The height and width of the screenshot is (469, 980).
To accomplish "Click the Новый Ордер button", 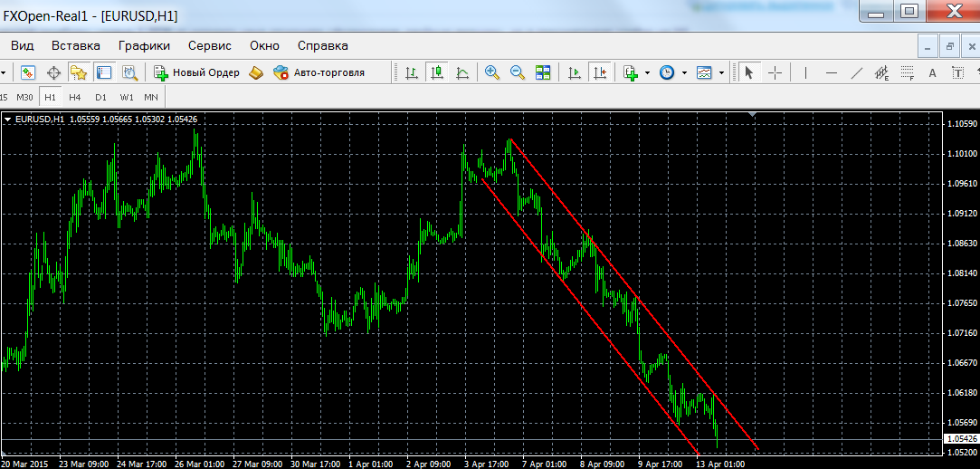I will click(x=197, y=72).
